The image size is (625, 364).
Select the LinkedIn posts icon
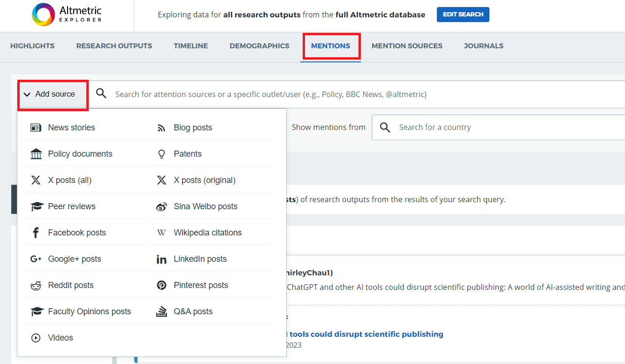[x=161, y=259]
